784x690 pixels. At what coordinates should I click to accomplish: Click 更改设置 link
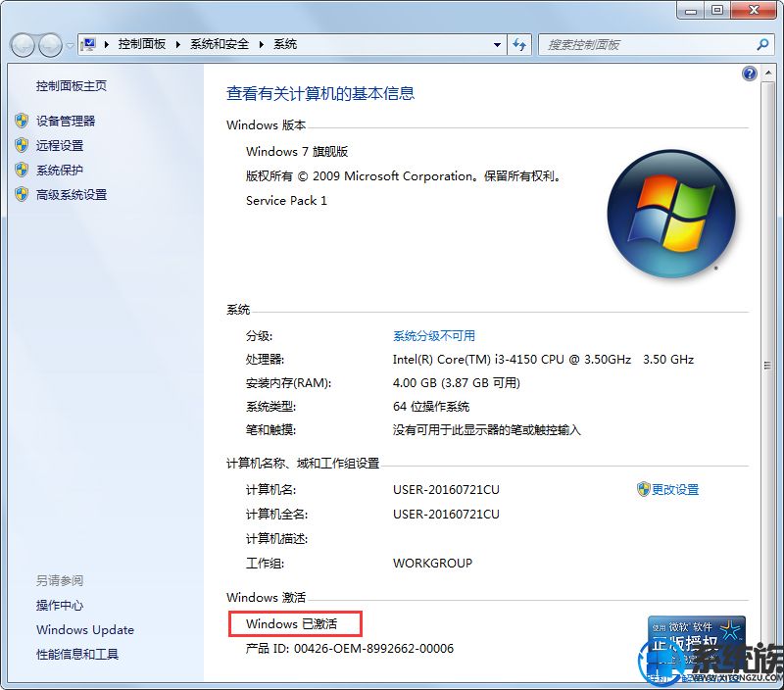click(x=675, y=489)
